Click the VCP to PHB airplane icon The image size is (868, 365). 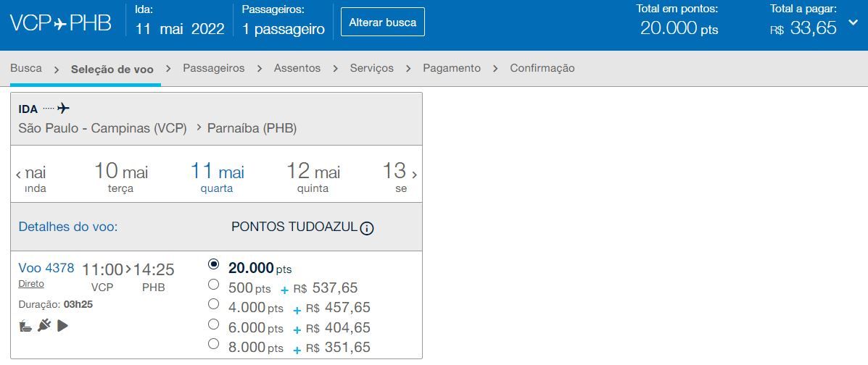(61, 25)
